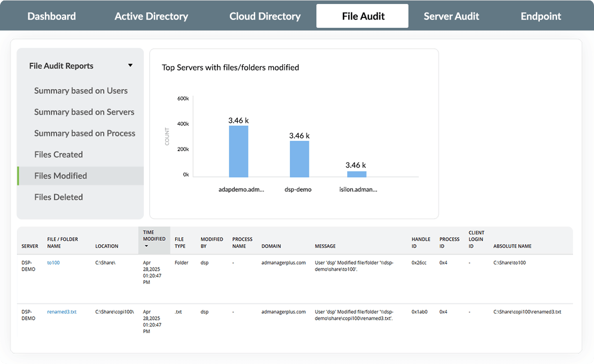Click location cell 'C:\Share\' in first row
594x364 pixels.
tap(105, 263)
